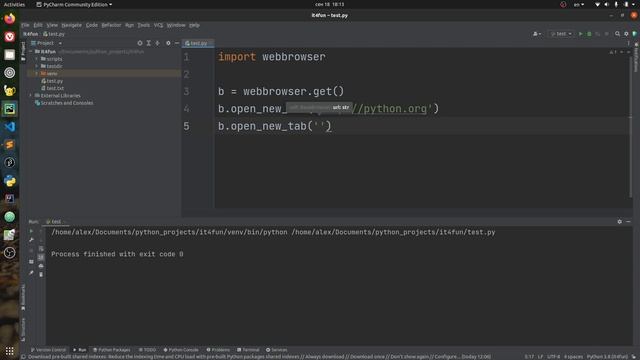This screenshot has height=360, width=640.
Task: Toggle soft-wrap in Run console
Action: point(41,249)
